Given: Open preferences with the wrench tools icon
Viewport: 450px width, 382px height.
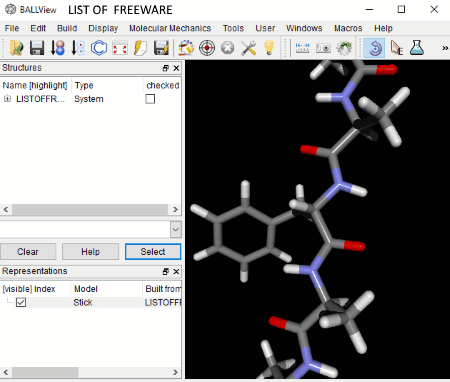Looking at the screenshot, I should coord(248,48).
